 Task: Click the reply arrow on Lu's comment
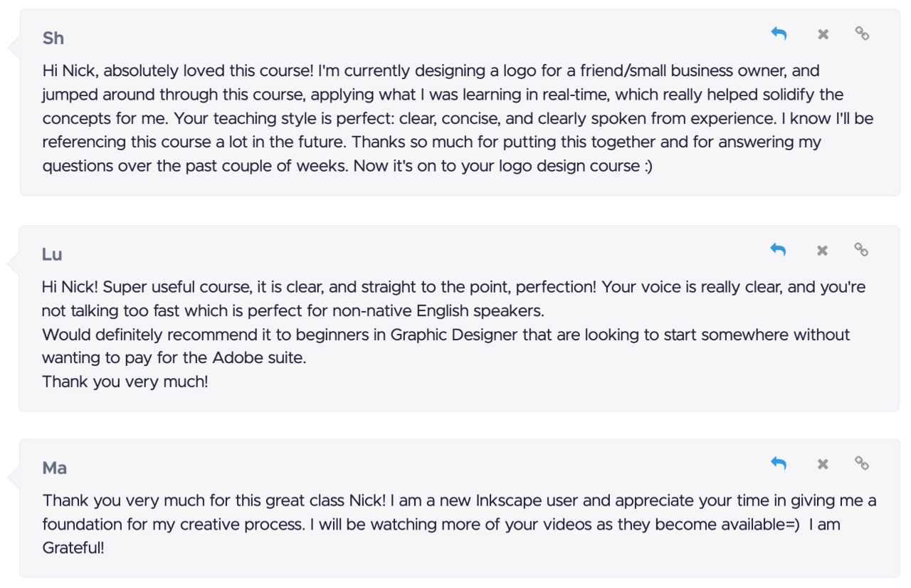tap(778, 250)
